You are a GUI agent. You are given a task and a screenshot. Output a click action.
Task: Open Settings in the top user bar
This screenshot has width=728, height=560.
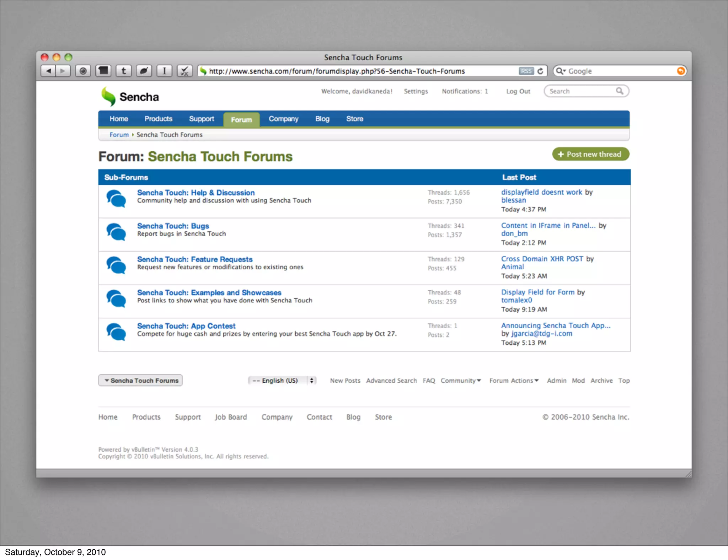point(416,91)
